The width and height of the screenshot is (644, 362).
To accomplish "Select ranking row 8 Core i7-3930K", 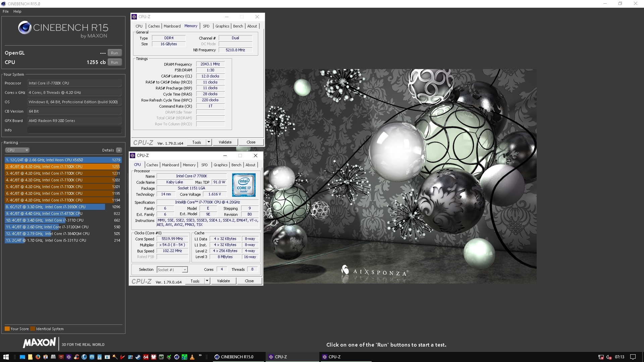I will 63,207.
